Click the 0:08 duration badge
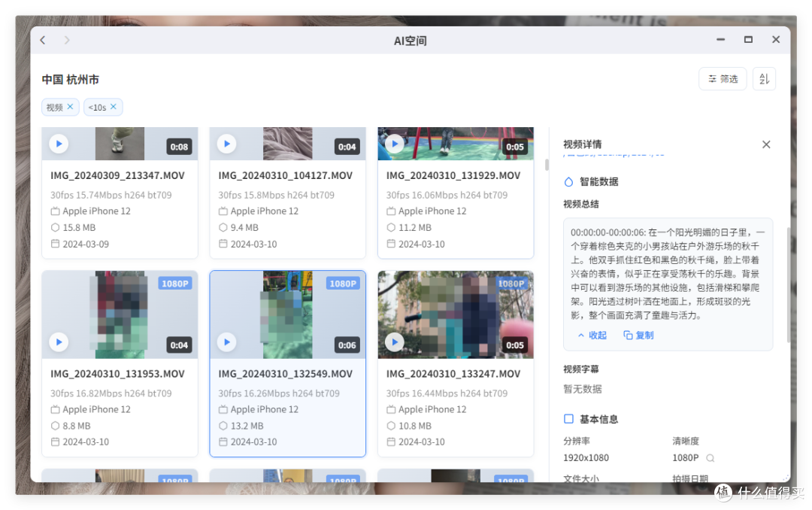812x510 pixels. tap(179, 147)
